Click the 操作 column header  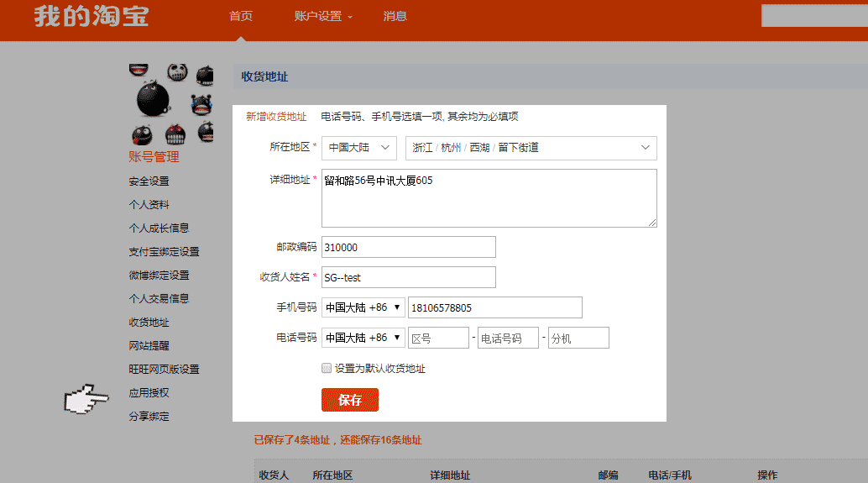click(767, 475)
